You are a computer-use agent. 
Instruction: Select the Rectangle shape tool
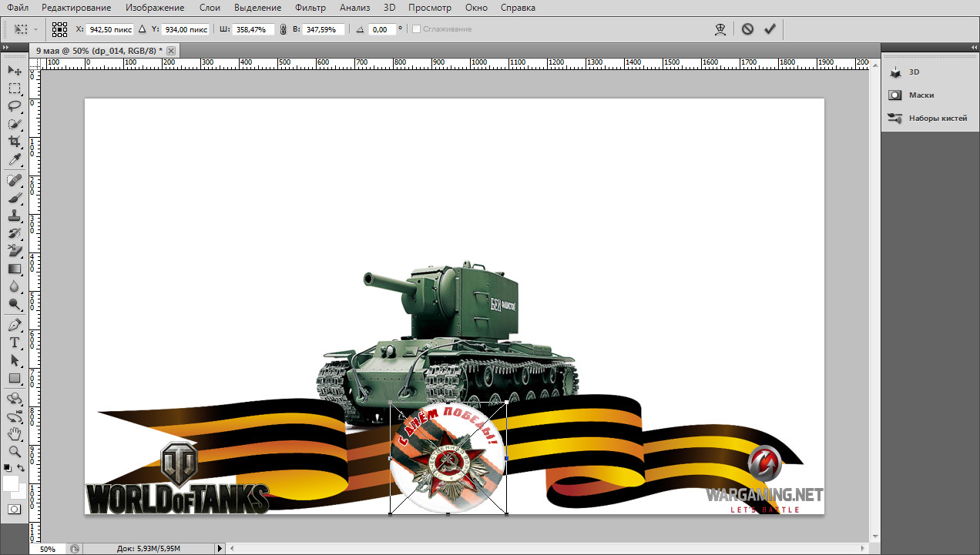(x=14, y=378)
